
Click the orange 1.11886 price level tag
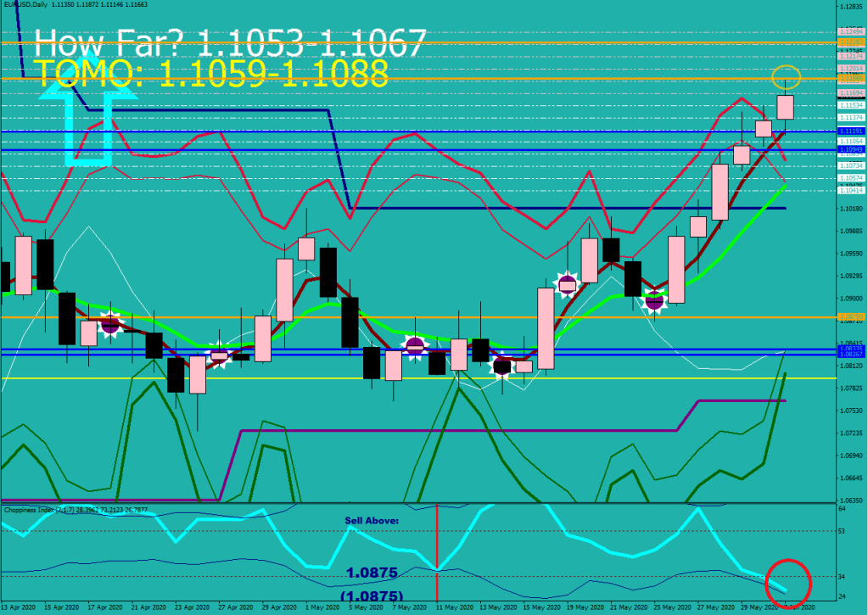(849, 78)
